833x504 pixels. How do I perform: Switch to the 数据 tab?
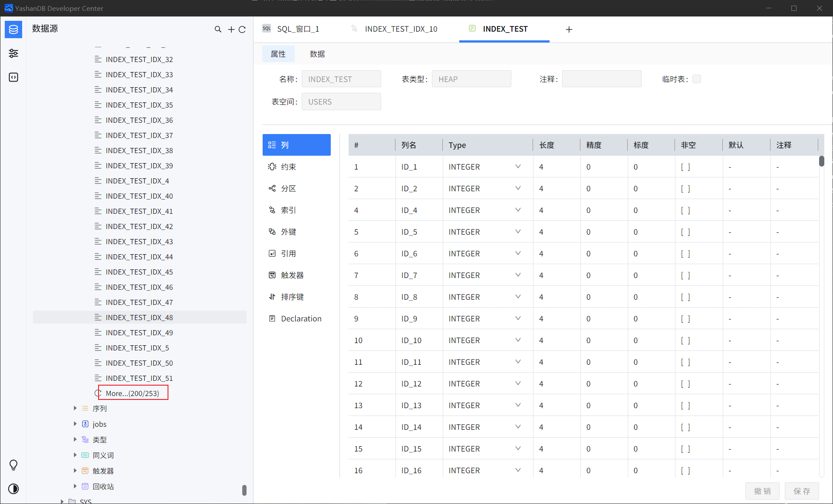(317, 54)
